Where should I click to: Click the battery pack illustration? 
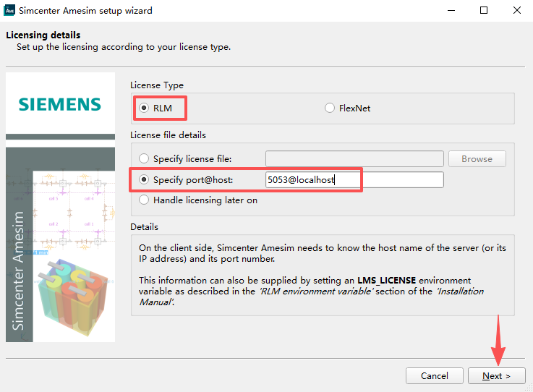73,296
